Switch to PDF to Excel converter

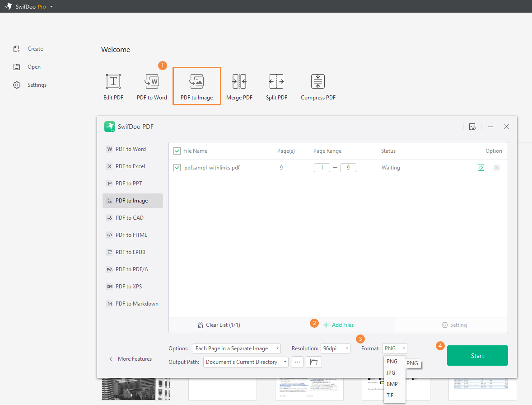coord(133,166)
